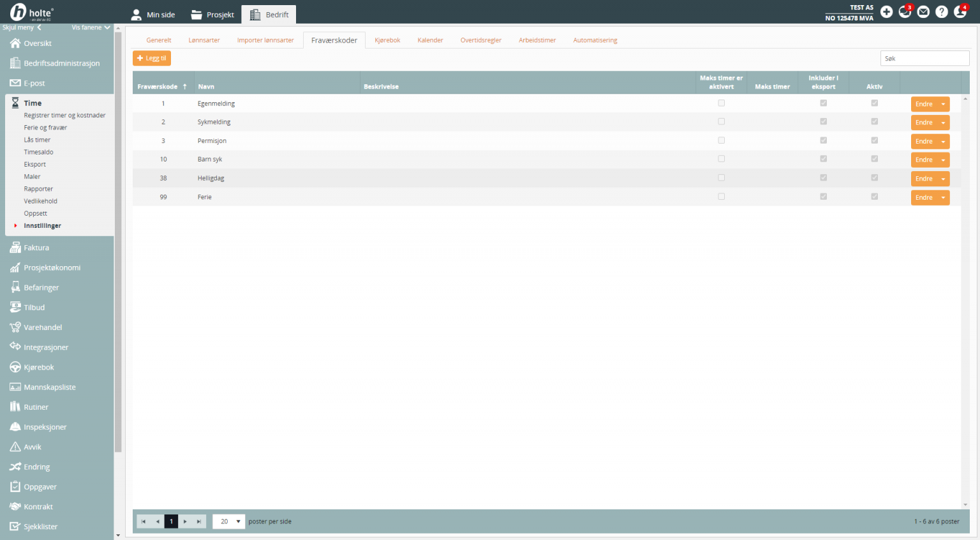This screenshot has width=980, height=540.
Task: Expand Endre dropdown arrow for Permisjon
Action: pos(943,142)
